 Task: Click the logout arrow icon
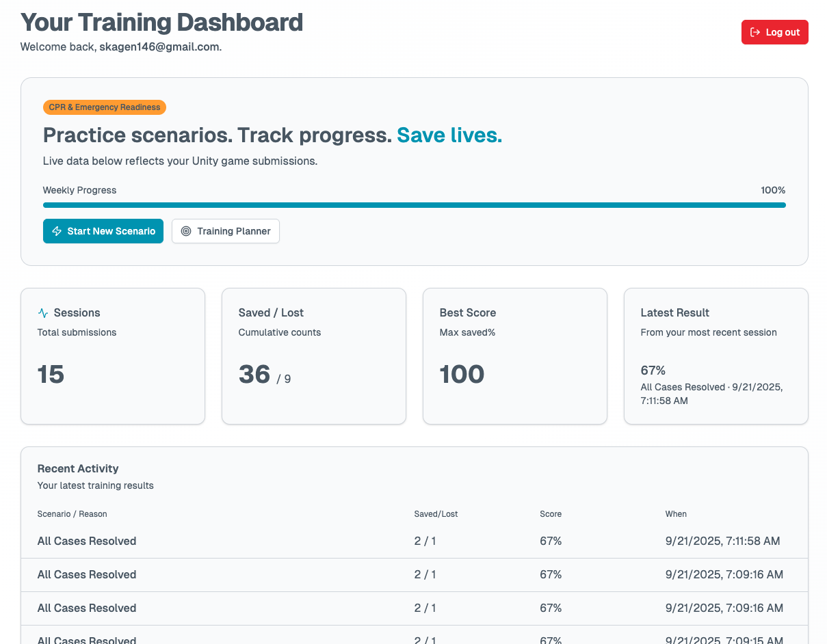click(x=755, y=32)
